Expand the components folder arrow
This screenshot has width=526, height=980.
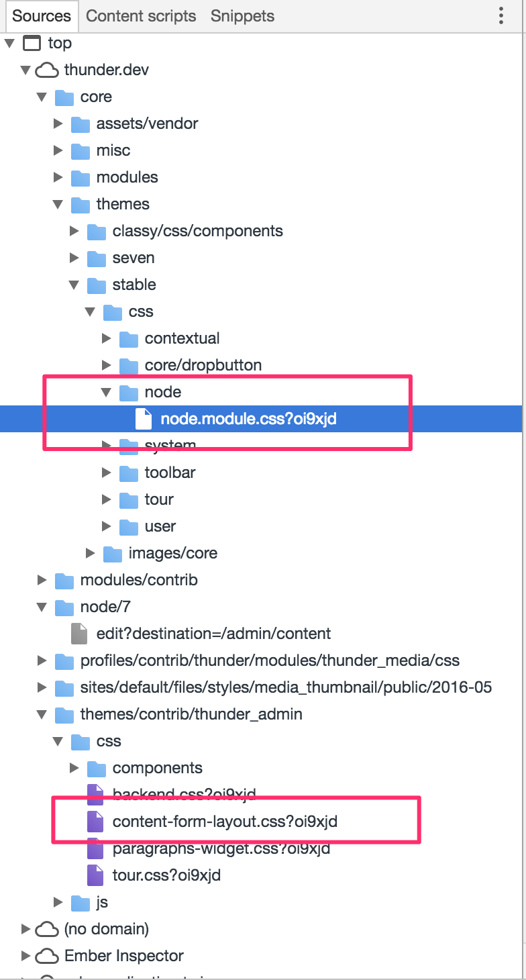coord(74,768)
